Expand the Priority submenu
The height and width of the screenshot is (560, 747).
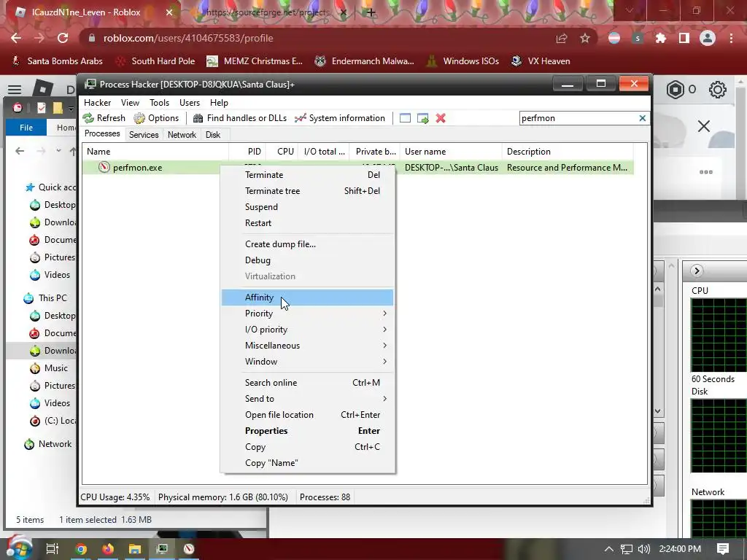click(384, 314)
